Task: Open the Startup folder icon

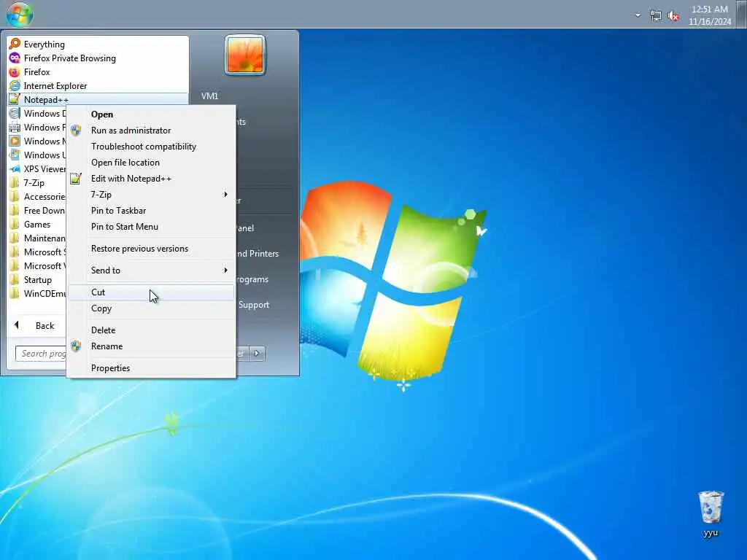Action: point(15,279)
